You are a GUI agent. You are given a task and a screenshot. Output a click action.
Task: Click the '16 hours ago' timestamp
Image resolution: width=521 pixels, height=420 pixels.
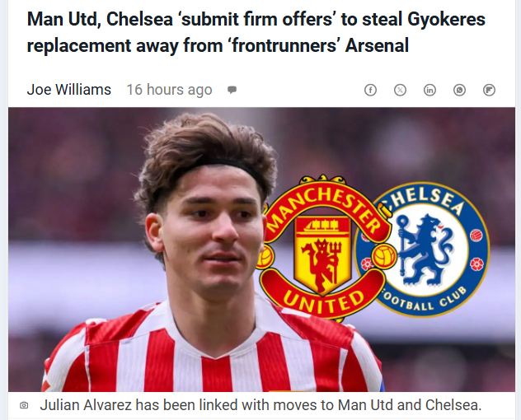(x=169, y=90)
